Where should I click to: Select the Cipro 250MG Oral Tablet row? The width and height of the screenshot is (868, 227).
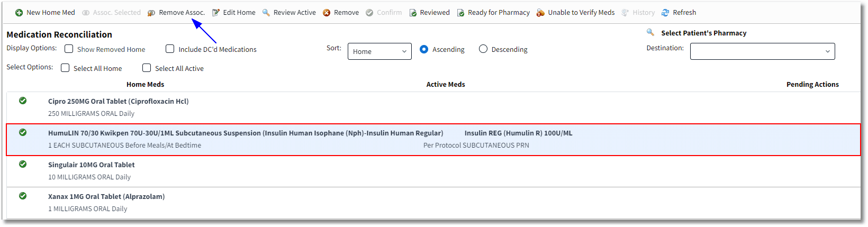(x=433, y=107)
